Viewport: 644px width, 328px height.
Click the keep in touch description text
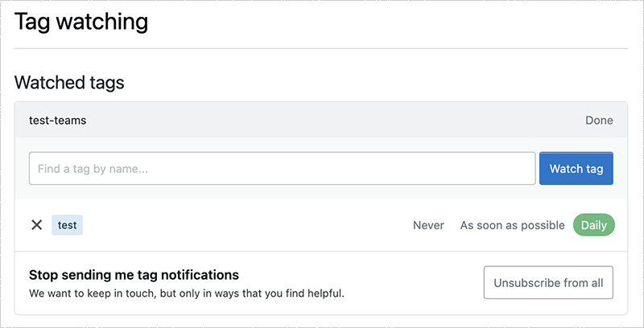point(186,293)
